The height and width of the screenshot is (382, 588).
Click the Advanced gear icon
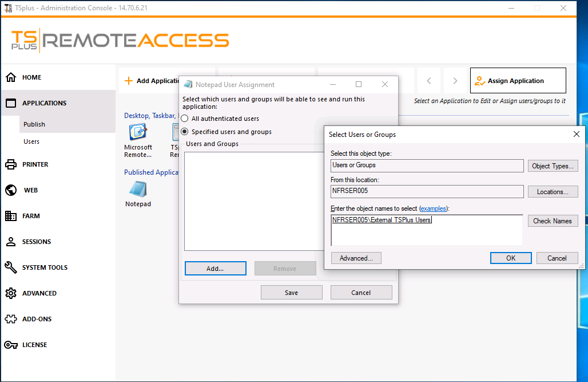tap(10, 293)
